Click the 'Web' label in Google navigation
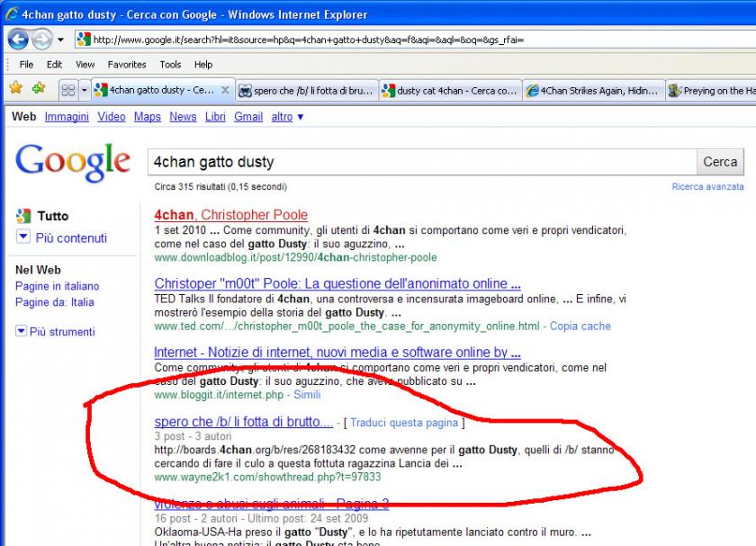Image resolution: width=756 pixels, height=546 pixels. coord(24,117)
